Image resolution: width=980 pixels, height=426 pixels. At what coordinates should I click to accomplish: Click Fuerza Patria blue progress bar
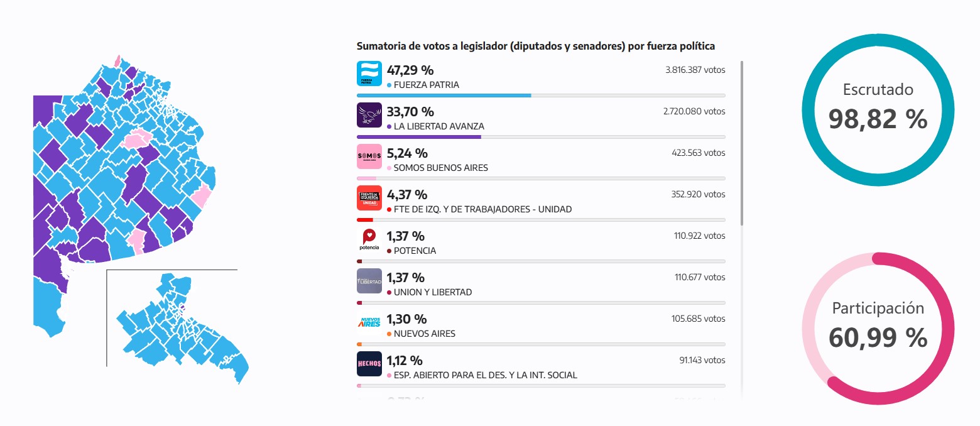(x=444, y=96)
